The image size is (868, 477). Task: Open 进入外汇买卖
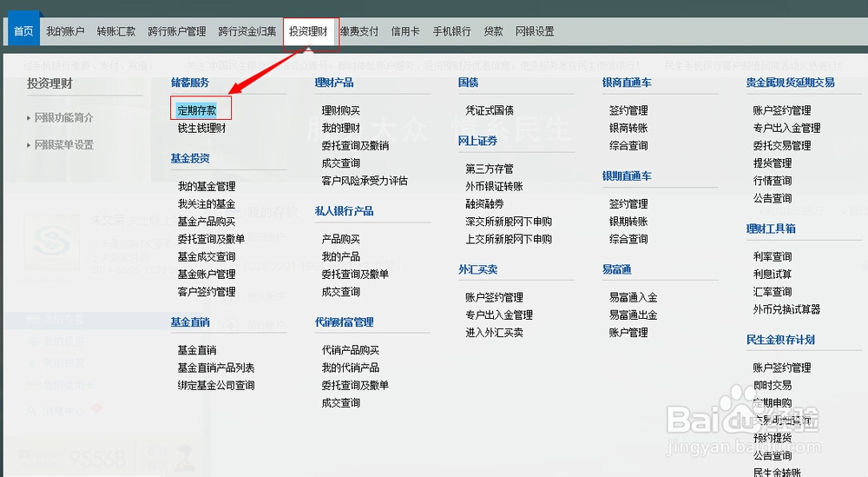coord(495,333)
